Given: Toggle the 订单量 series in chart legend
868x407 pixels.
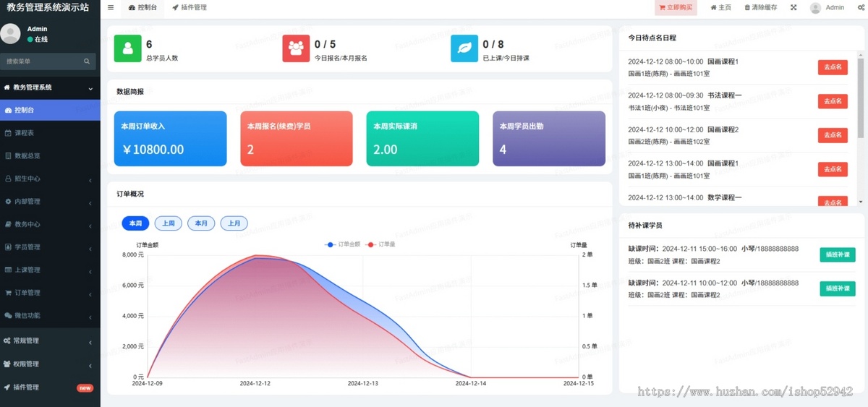Looking at the screenshot, I should tap(380, 244).
